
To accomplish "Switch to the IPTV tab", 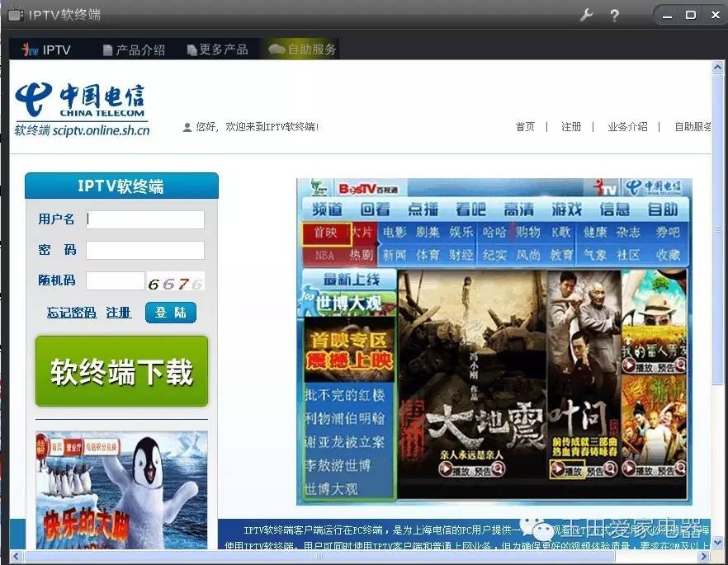I will click(x=46, y=49).
